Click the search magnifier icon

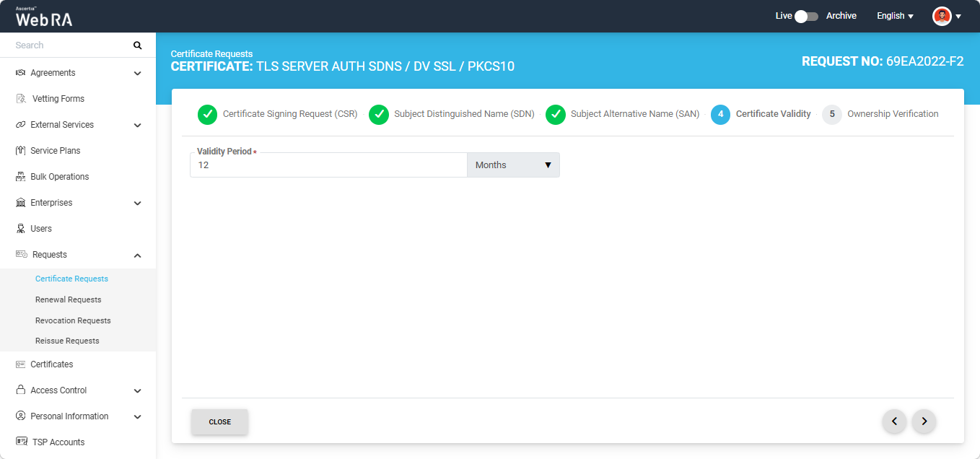pyautogui.click(x=138, y=45)
